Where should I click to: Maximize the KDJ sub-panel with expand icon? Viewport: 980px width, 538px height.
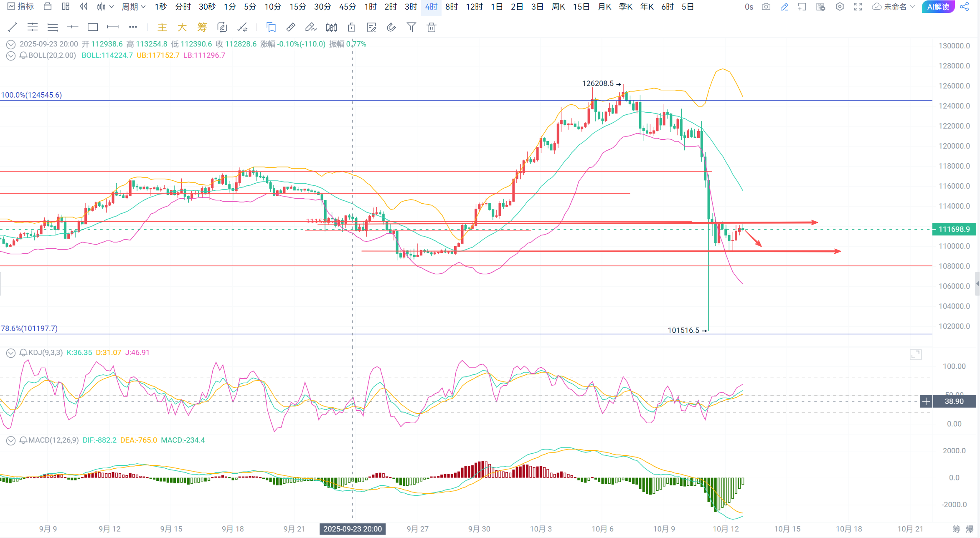click(x=916, y=355)
